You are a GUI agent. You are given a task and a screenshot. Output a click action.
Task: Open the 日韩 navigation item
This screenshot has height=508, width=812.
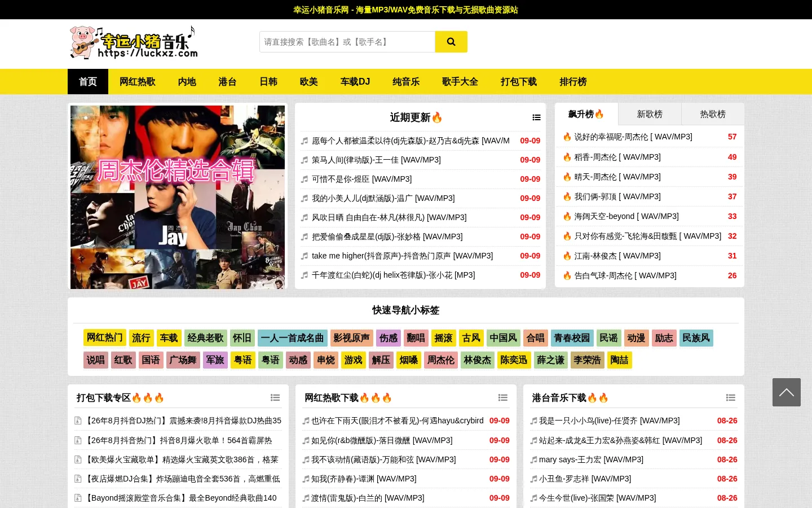pos(268,82)
